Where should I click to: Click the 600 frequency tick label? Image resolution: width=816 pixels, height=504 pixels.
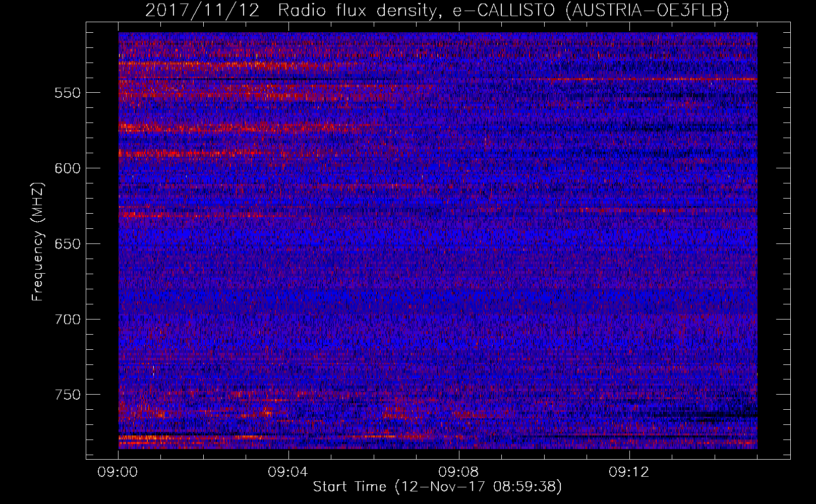68,168
